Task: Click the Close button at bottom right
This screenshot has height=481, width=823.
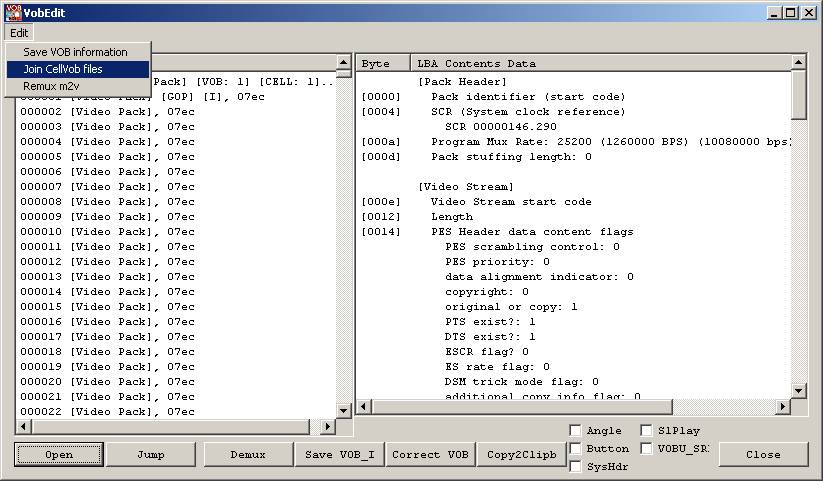Action: pyautogui.click(x=763, y=455)
